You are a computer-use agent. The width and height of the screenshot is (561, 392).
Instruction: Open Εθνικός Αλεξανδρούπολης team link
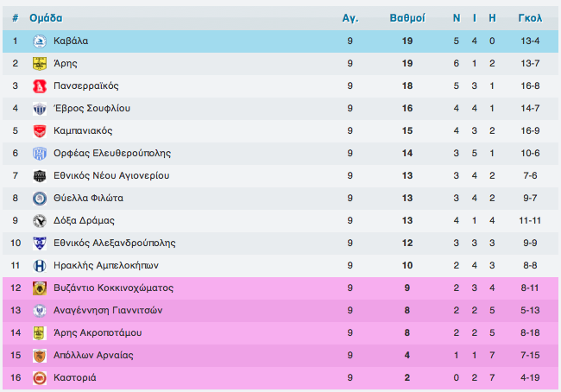click(115, 243)
